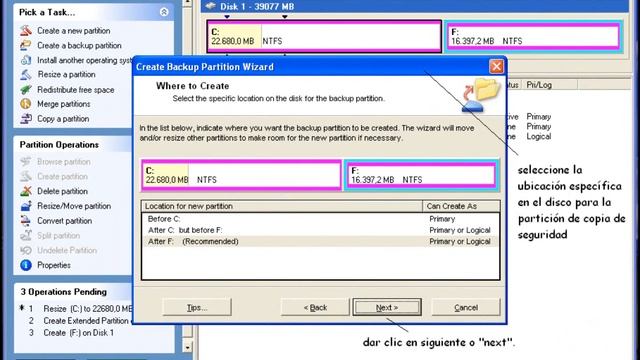Select the F: partition in wizard map

pyautogui.click(x=421, y=175)
